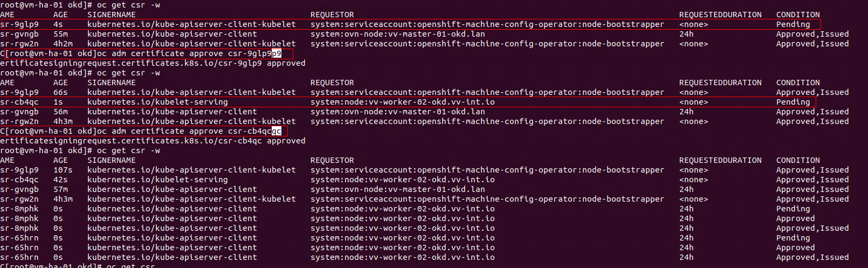Click the 107s age value
Image resolution: width=868 pixels, height=268 pixels.
coord(63,170)
